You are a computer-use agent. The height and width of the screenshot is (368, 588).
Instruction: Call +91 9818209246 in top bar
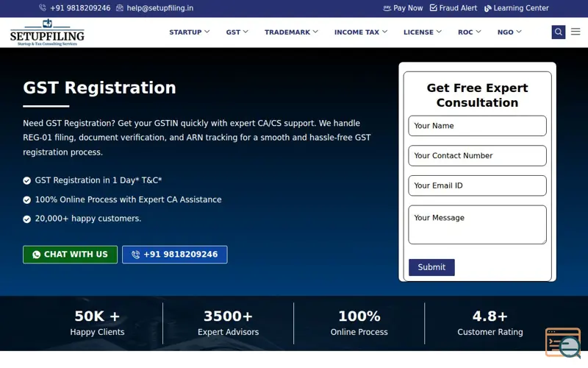coord(80,8)
